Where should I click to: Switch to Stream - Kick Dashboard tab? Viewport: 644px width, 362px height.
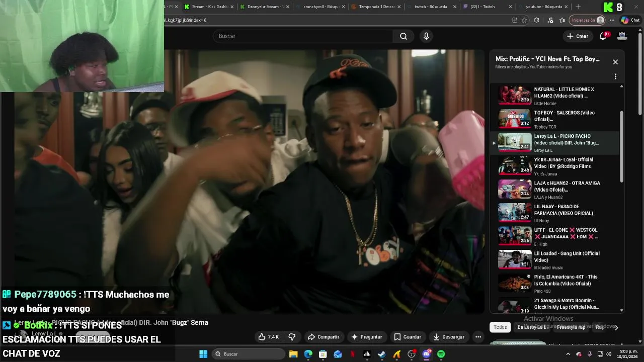pyautogui.click(x=209, y=7)
